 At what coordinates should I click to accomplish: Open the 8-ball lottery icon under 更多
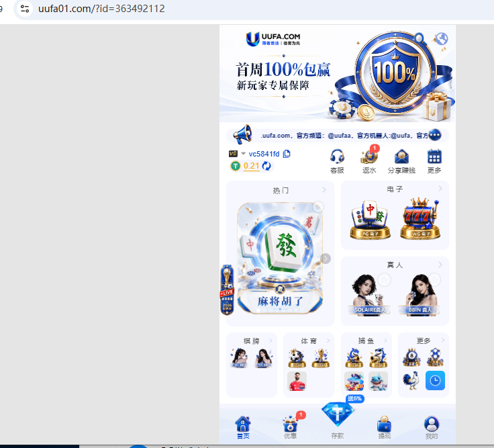coord(411,357)
